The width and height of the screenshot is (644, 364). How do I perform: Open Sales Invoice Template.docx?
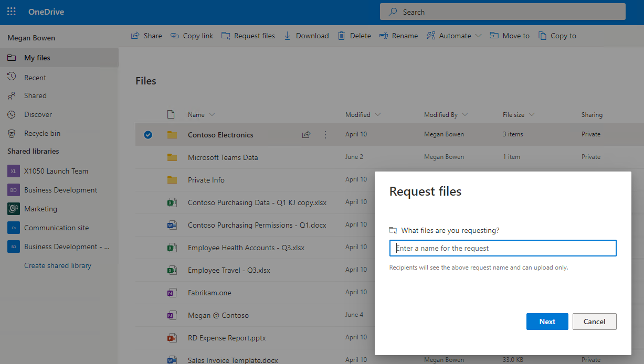pos(233,360)
